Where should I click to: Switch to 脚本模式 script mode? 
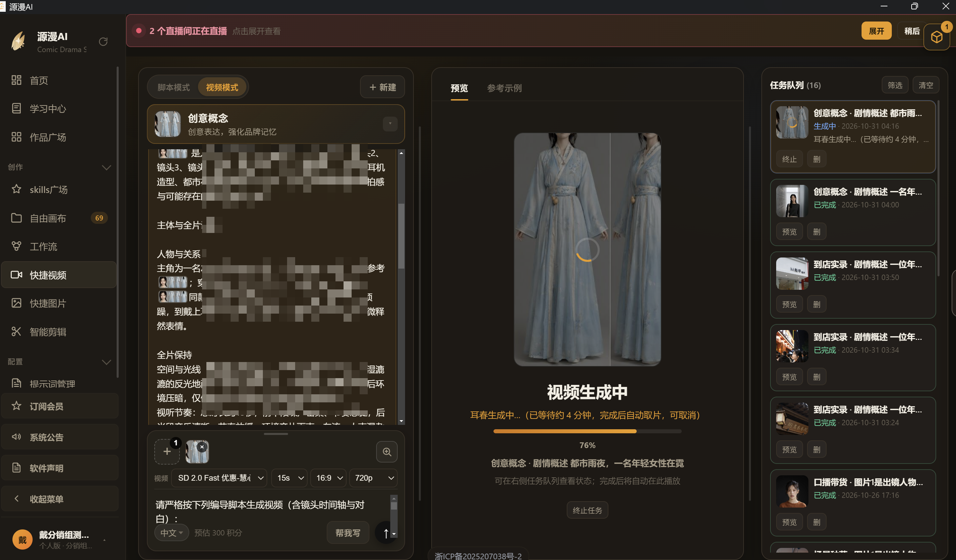173,87
